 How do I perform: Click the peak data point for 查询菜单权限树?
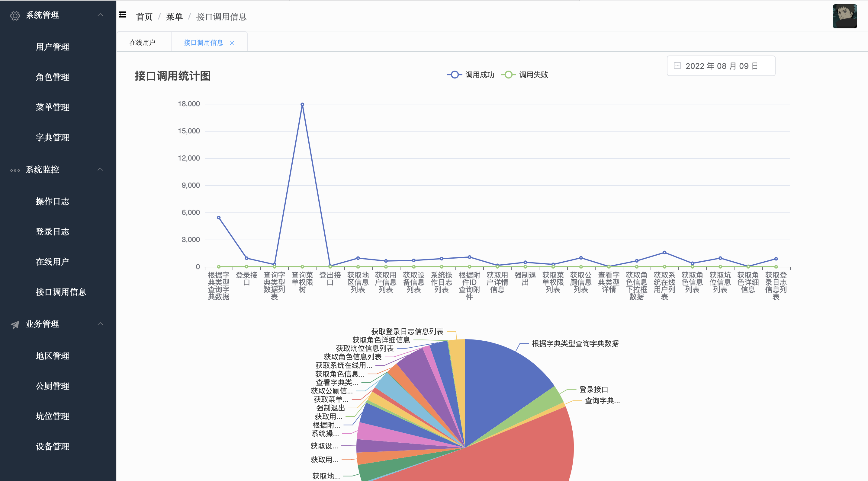coord(302,104)
